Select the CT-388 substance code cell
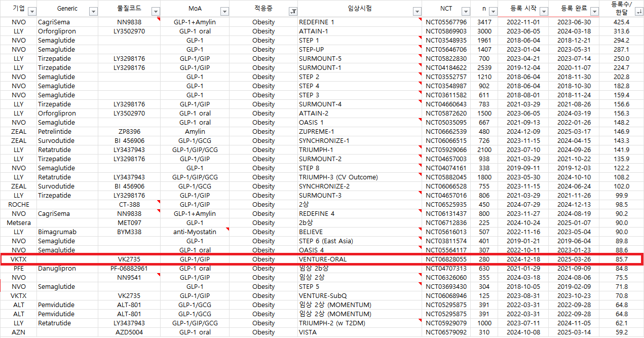The width and height of the screenshot is (644, 338). (129, 205)
